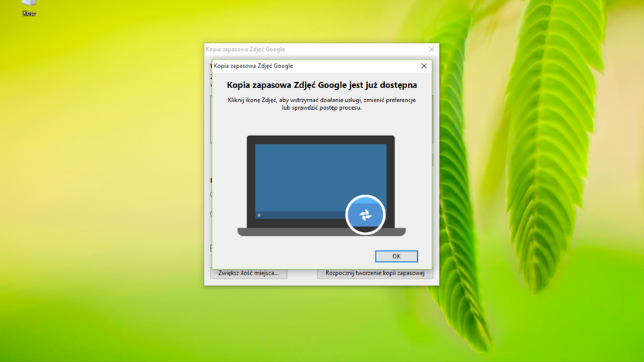This screenshot has height=362, width=644.
Task: Click Zwiększ ilość miejsca button in background window
Action: point(248,273)
